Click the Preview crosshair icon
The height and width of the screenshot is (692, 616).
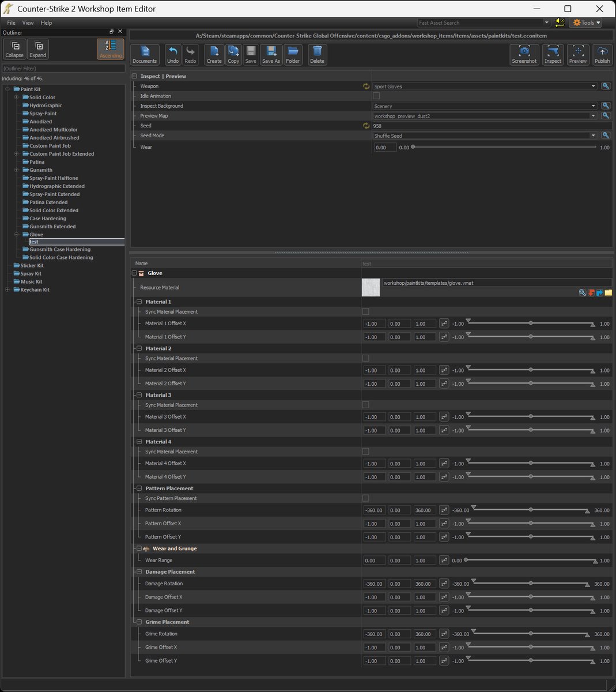[578, 55]
